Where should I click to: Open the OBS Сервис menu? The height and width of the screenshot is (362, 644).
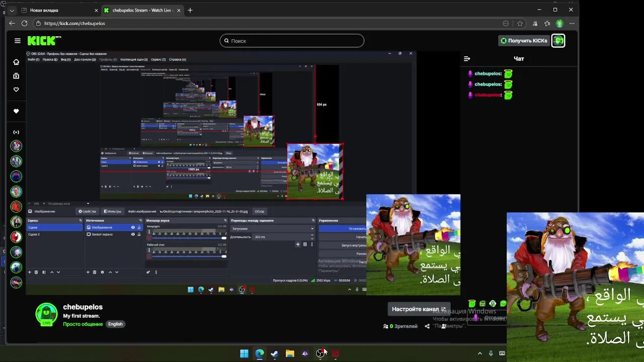pos(159,59)
